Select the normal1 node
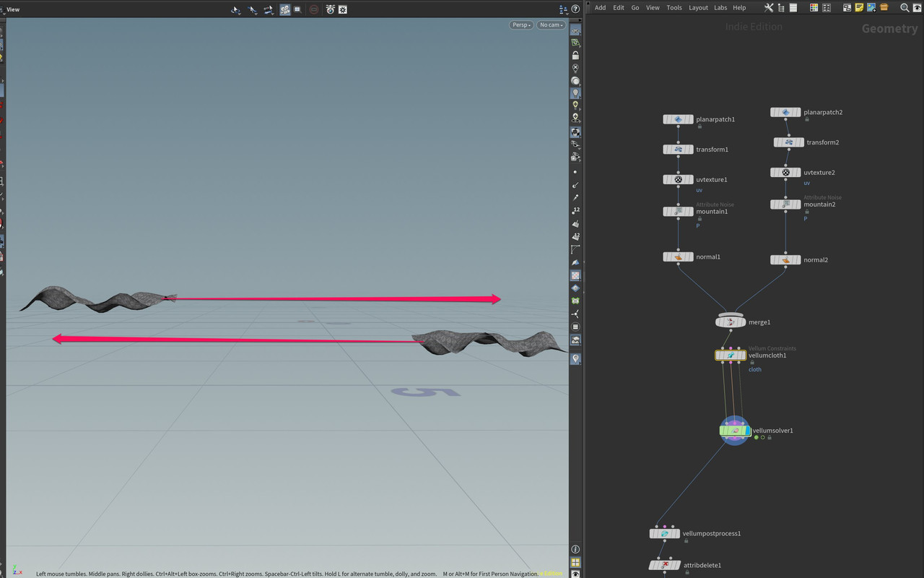Image resolution: width=924 pixels, height=578 pixels. point(678,257)
